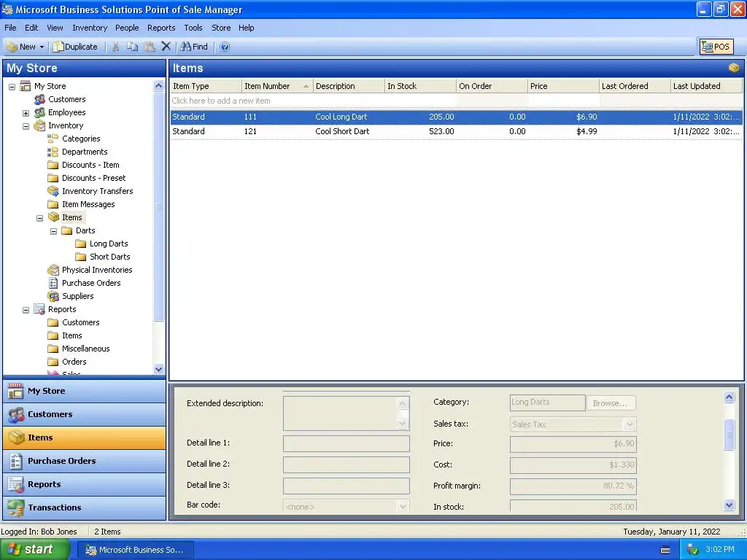Open the New button dropdown arrow
This screenshot has width=747, height=560.
click(x=42, y=47)
